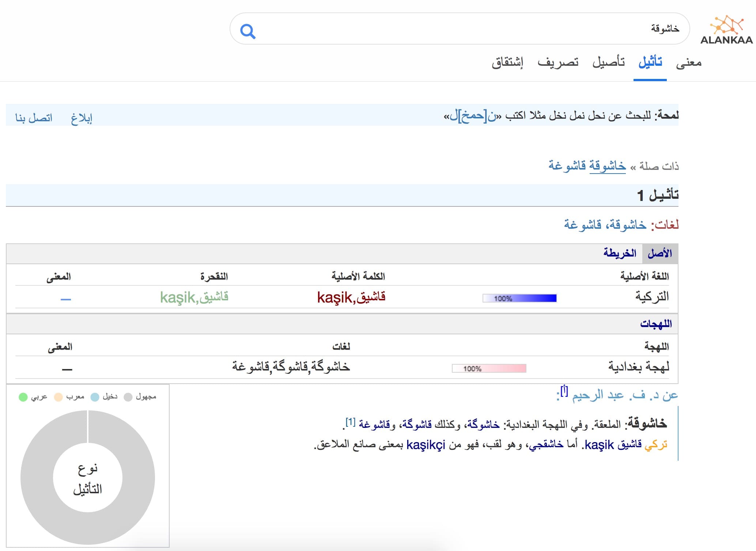Open the اتصل بنا contact link

[x=34, y=118]
